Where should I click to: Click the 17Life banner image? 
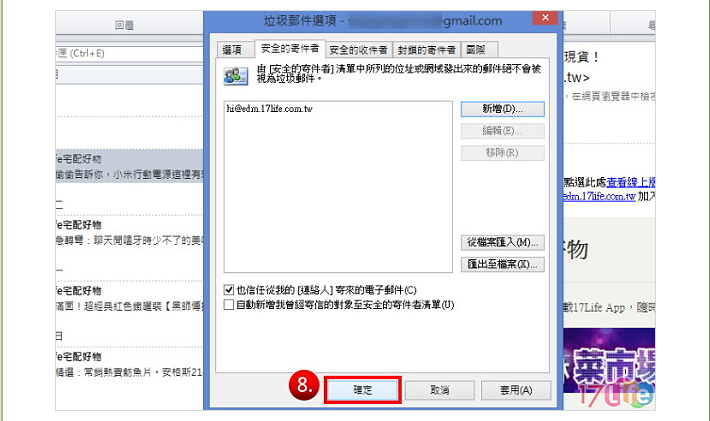coord(609,368)
